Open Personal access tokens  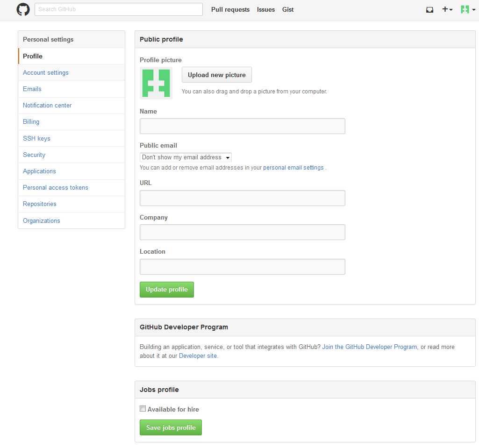coord(71,187)
